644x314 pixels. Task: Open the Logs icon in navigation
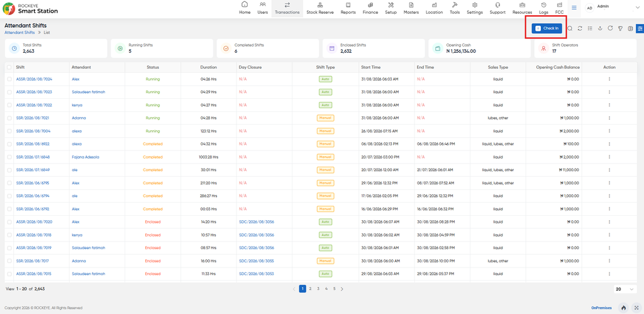pos(543,8)
